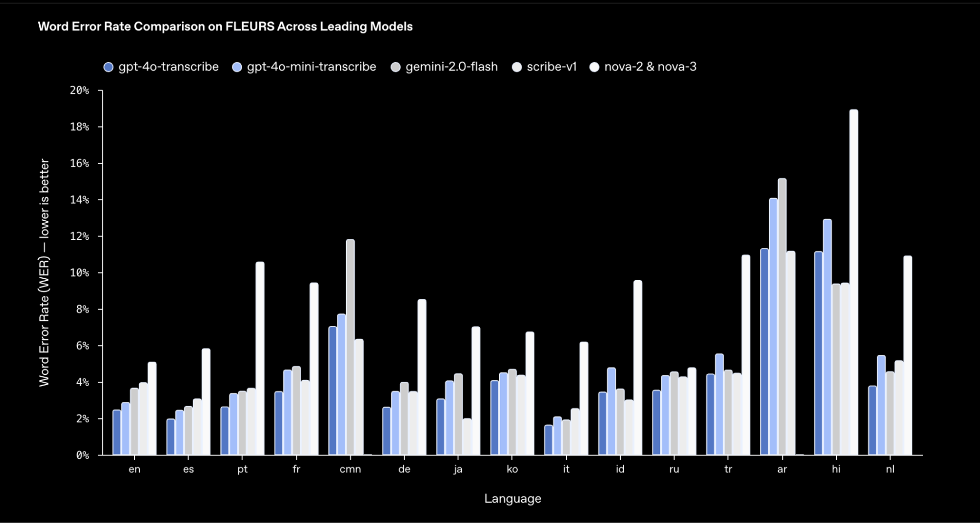Click the tr language axis label
This screenshot has width=980, height=523.
pos(728,469)
